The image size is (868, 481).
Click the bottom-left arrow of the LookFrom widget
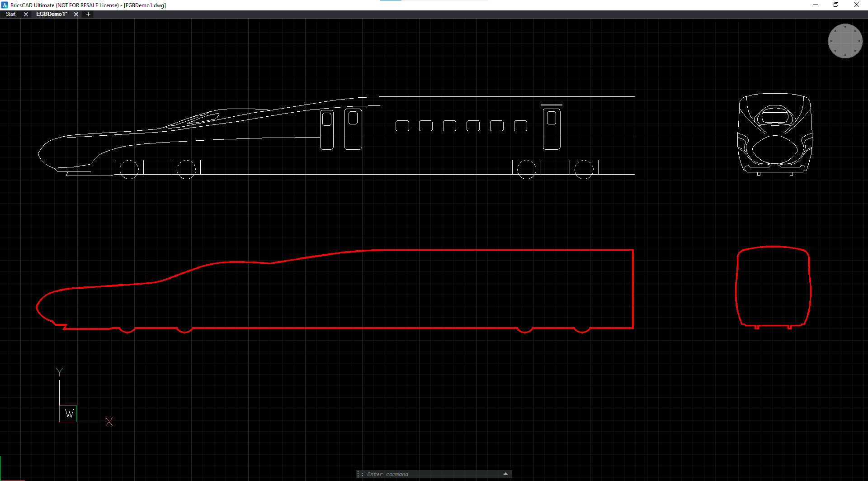pyautogui.click(x=835, y=51)
